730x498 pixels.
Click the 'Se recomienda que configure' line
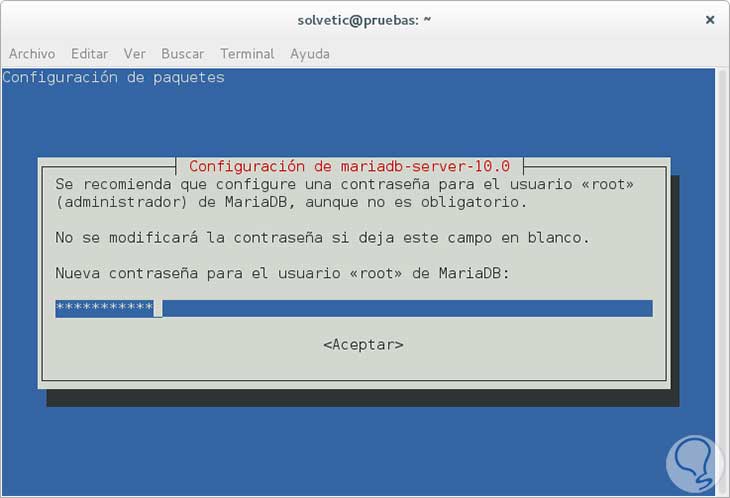click(345, 184)
